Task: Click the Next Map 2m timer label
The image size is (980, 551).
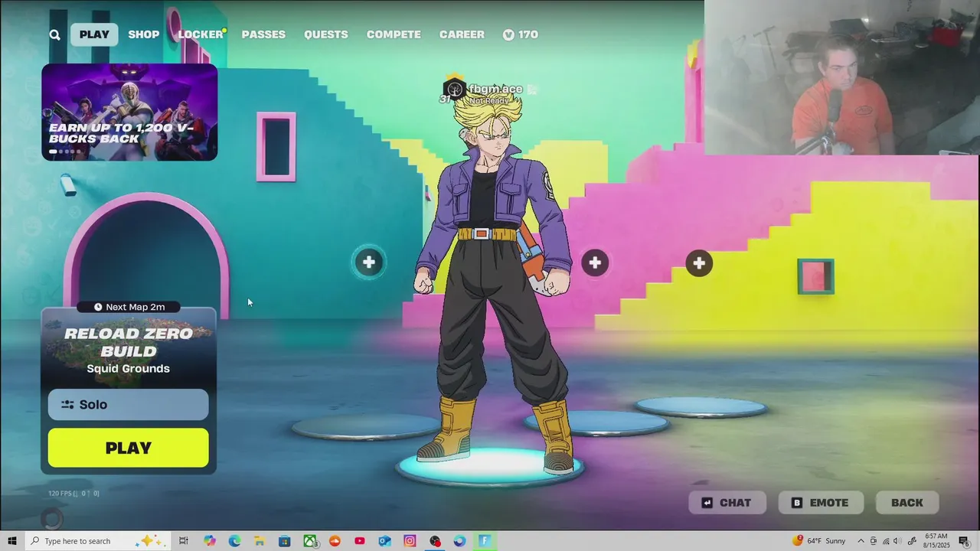Action: tap(129, 307)
